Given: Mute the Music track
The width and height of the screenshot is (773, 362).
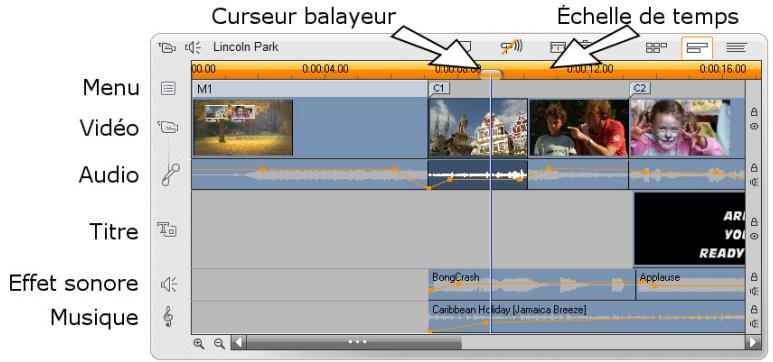Looking at the screenshot, I should (754, 324).
